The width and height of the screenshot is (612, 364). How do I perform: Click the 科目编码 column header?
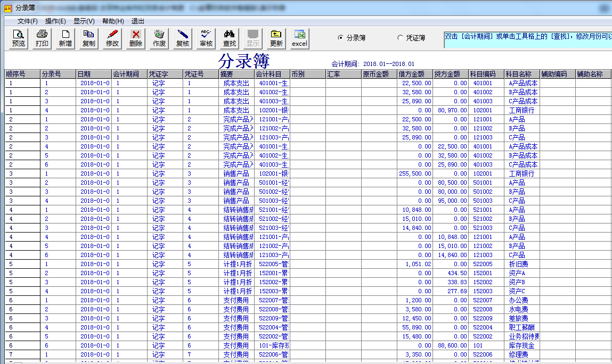(x=486, y=75)
